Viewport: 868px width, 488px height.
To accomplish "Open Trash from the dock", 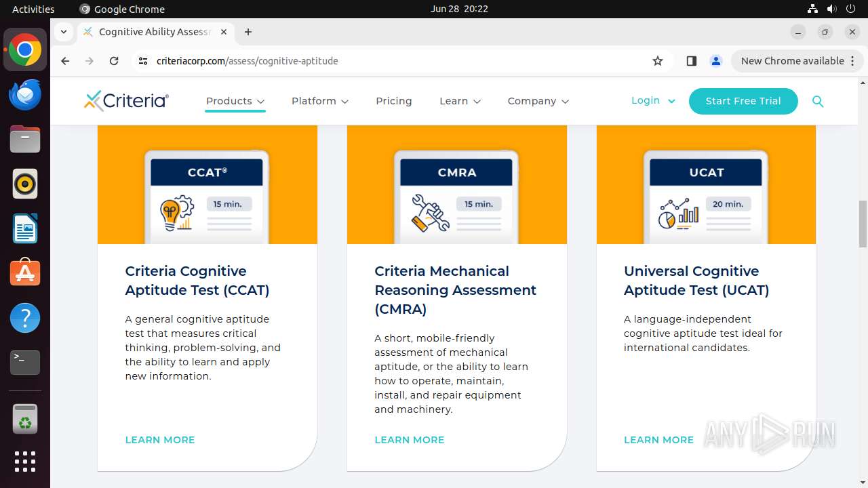I will [x=25, y=420].
